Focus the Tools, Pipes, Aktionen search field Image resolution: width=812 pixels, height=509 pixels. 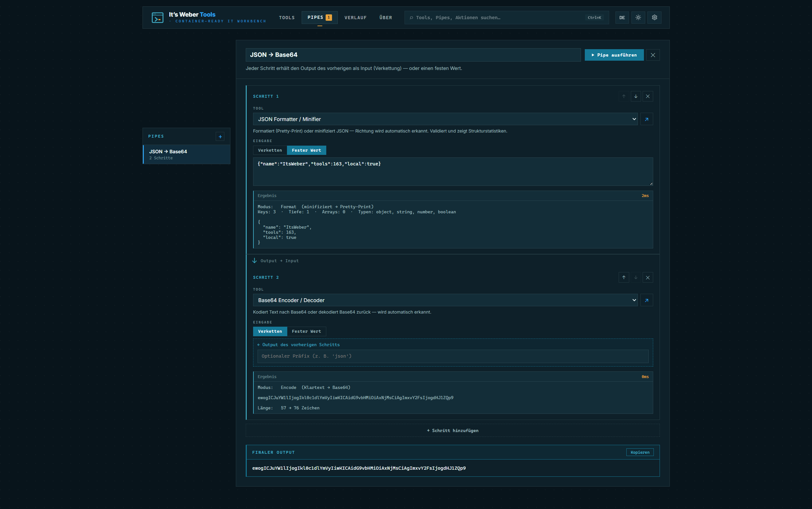pyautogui.click(x=507, y=18)
